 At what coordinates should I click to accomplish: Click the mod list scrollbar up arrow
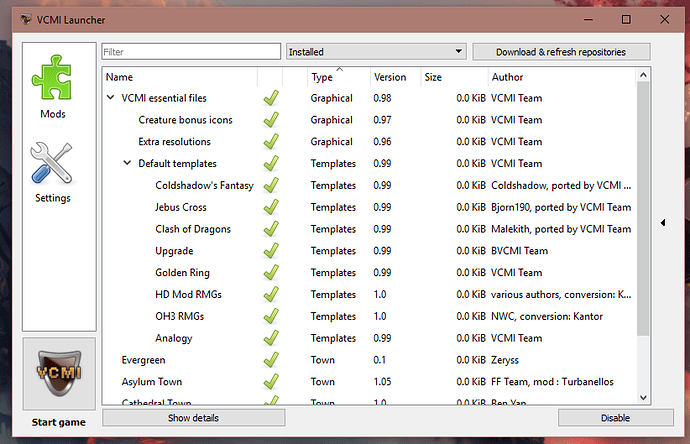coord(643,75)
